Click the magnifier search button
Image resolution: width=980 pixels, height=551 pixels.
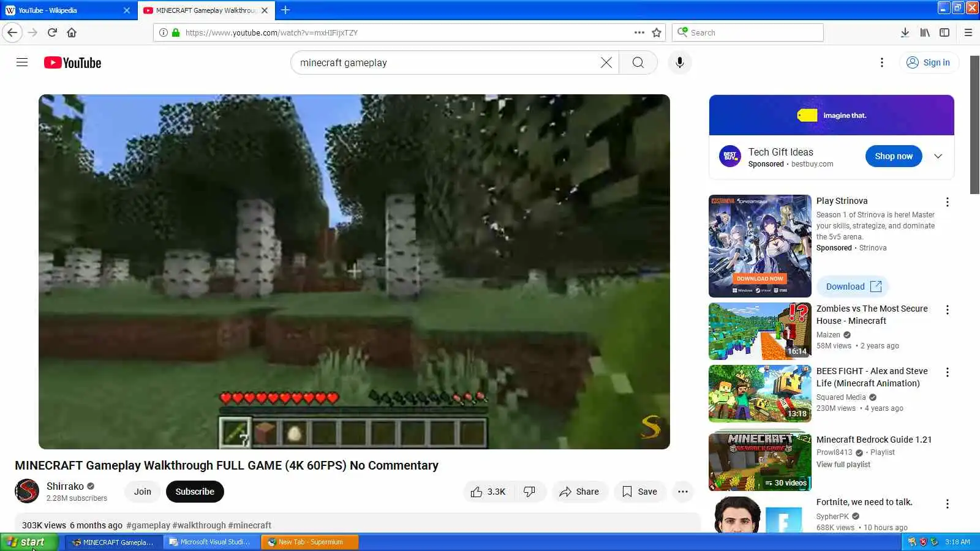coord(638,62)
